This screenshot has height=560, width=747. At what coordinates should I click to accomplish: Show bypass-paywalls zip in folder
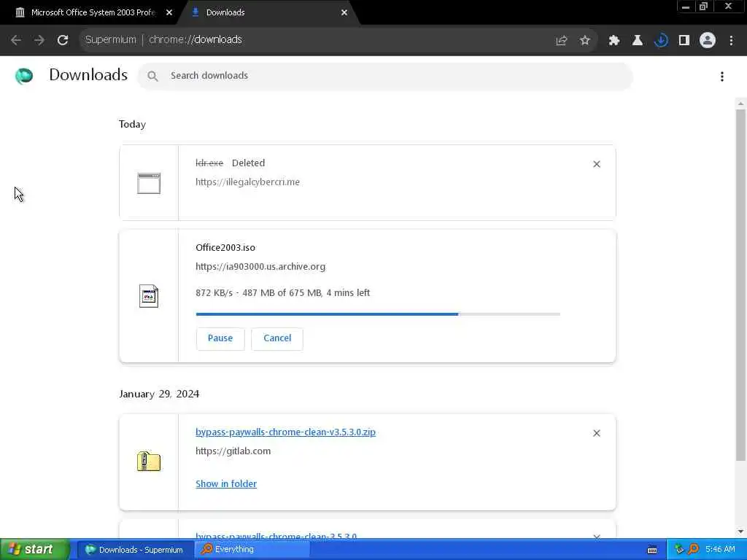(x=226, y=484)
